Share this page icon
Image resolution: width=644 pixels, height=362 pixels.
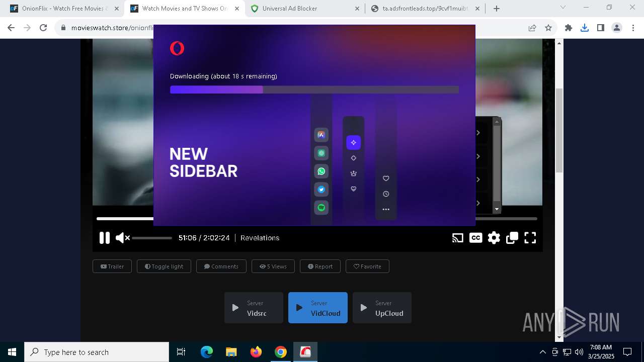pos(532,28)
